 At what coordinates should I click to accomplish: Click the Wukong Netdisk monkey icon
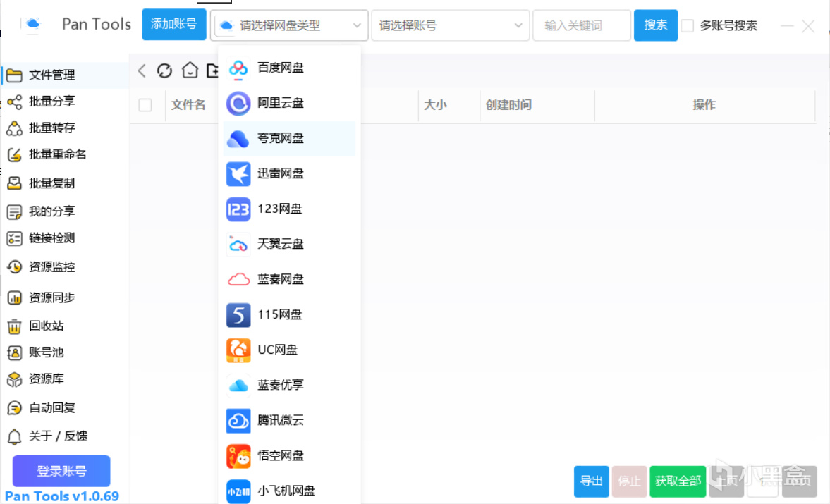238,456
